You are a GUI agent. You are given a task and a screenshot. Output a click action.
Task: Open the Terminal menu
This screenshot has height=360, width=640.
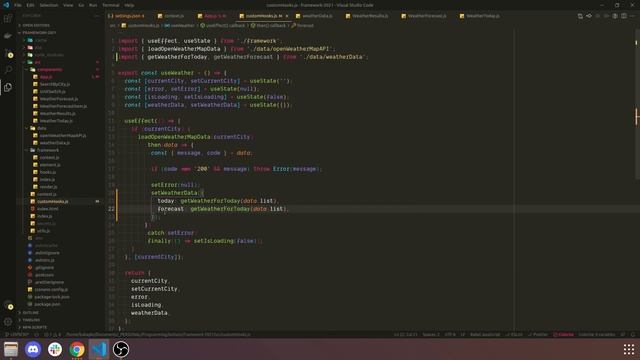coord(111,5)
